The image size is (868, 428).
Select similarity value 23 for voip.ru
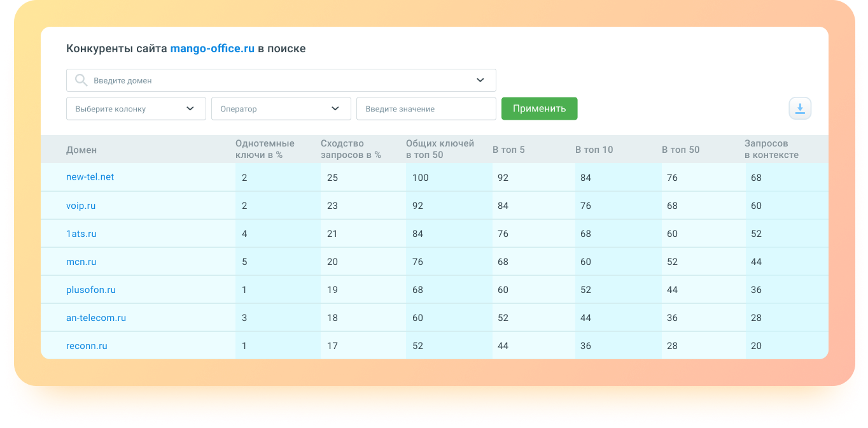332,206
